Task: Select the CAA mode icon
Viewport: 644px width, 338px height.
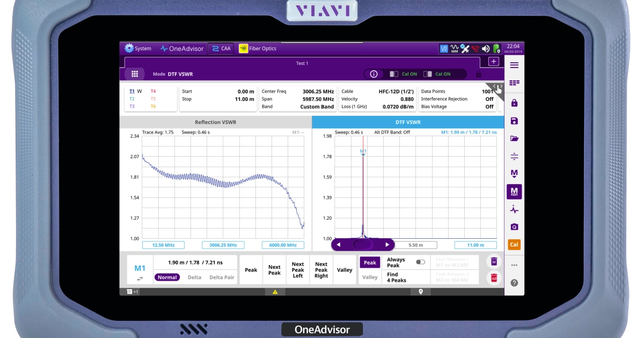Action: [x=220, y=48]
